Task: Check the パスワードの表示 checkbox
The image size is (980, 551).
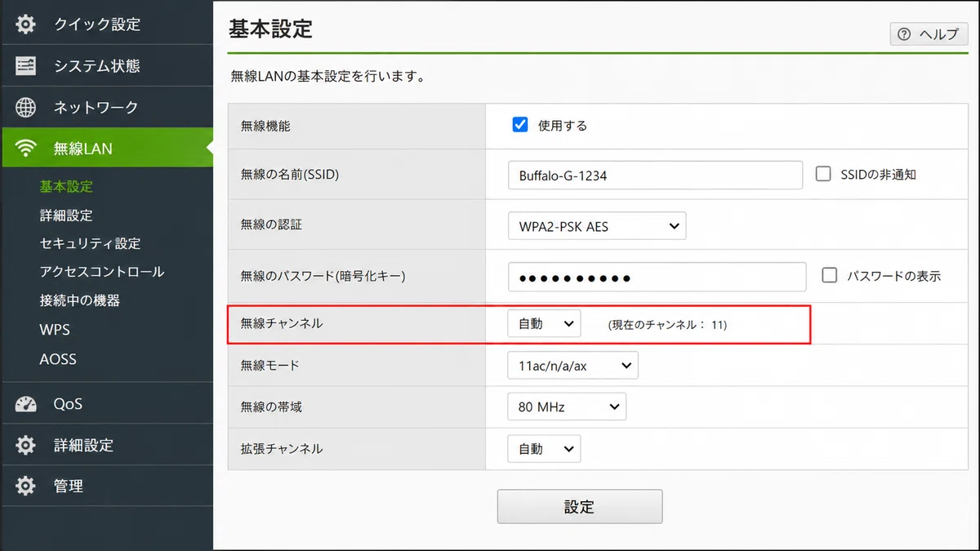Action: coord(830,275)
